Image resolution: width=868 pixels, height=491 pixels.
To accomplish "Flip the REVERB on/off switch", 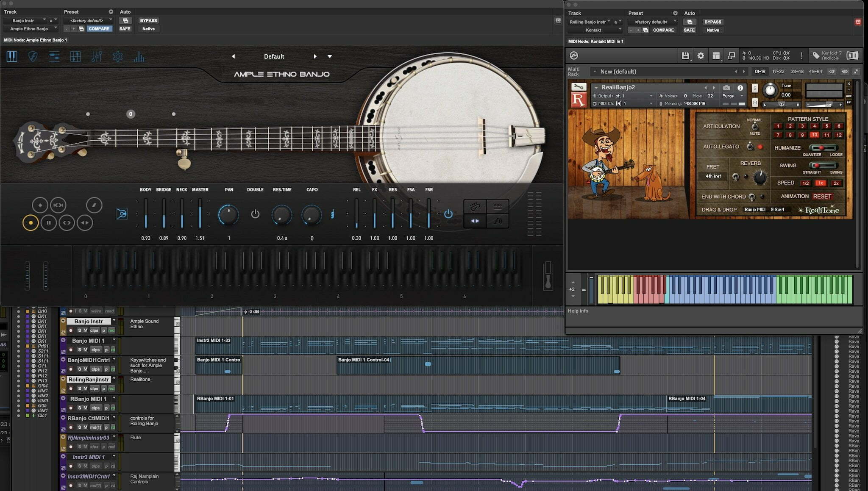I will 735,177.
